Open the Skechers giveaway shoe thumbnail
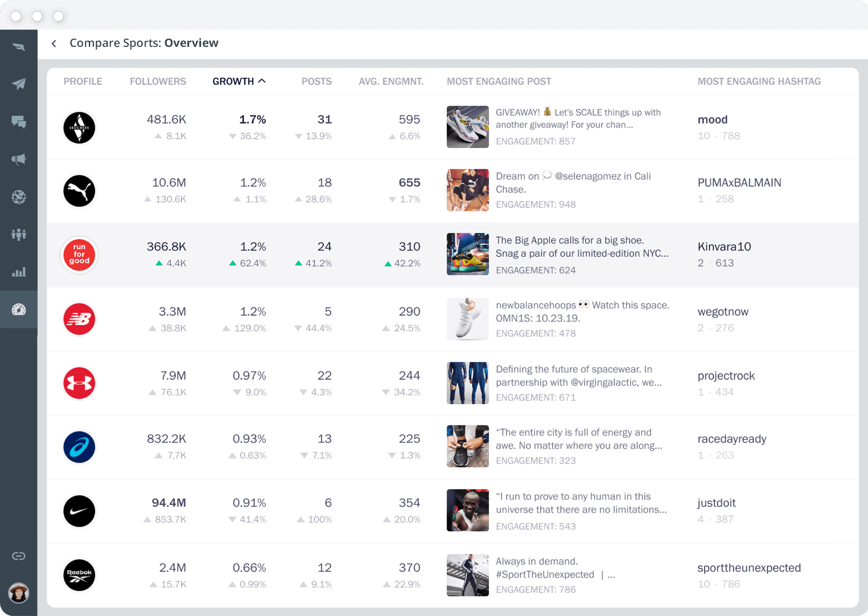Viewport: 868px width, 616px height. pos(468,126)
